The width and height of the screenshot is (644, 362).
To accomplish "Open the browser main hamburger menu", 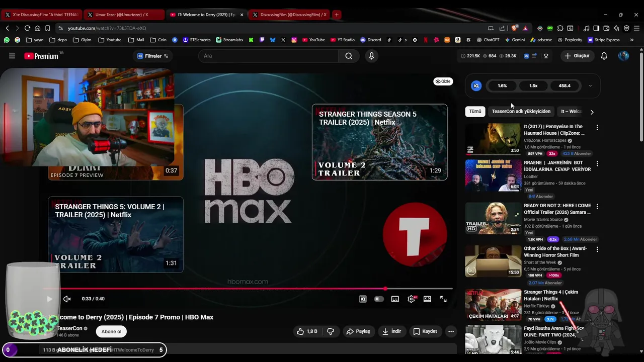I will tap(636, 28).
